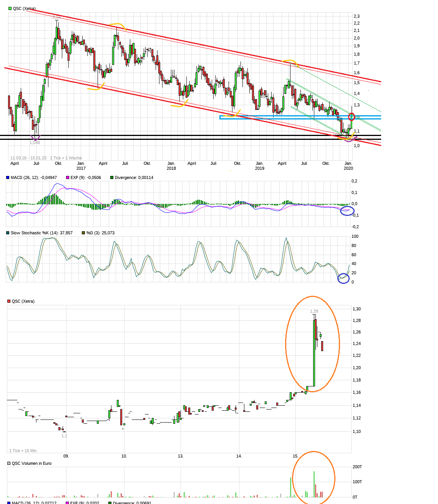Click the '1 Tick = 1 Woche' label
Image resolution: width=438 pixels, height=504 pixels.
click(x=66, y=158)
